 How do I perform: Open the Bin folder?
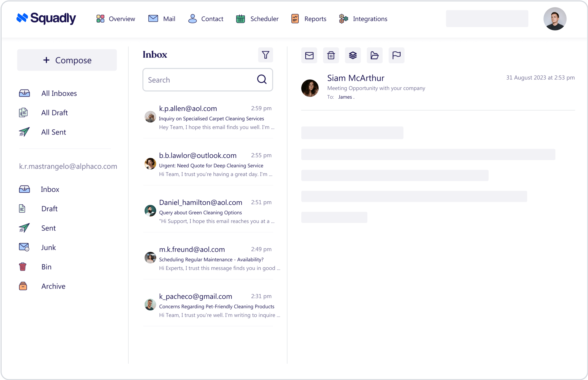35,267
